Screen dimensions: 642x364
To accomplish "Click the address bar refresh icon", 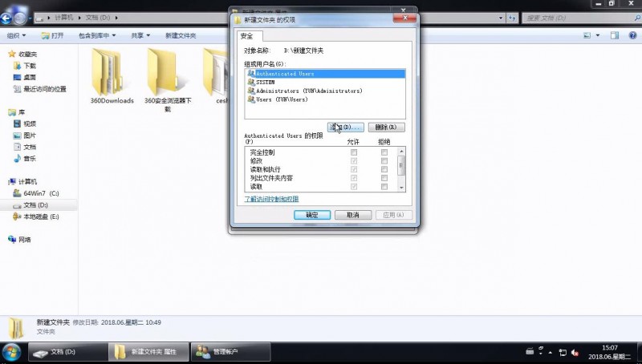I will (512, 18).
